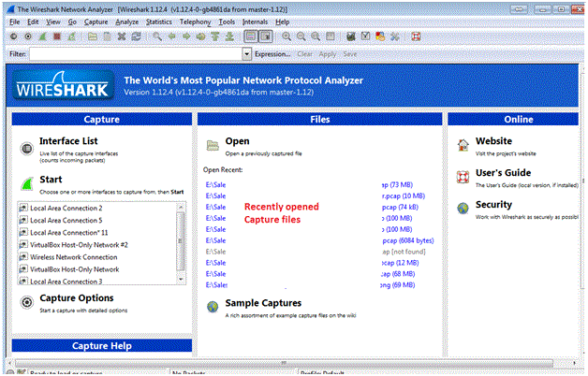588x376 pixels.
Task: Open preferences with the tools icon
Action: click(395, 36)
